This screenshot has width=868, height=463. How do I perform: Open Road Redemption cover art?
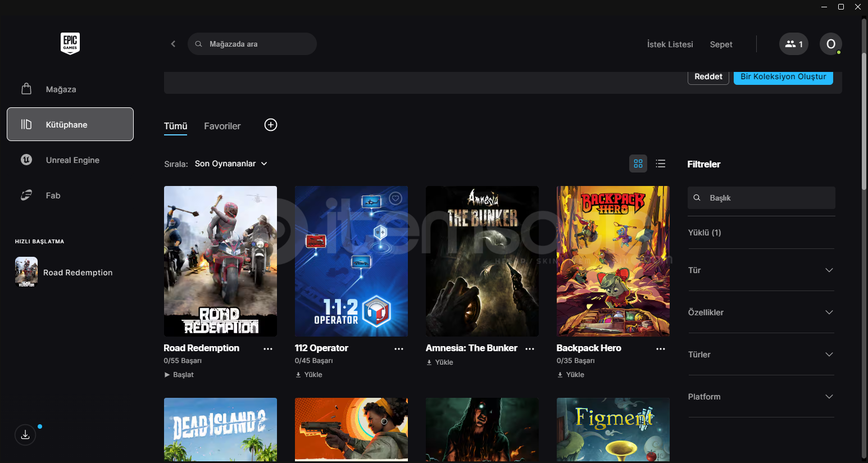coord(220,261)
